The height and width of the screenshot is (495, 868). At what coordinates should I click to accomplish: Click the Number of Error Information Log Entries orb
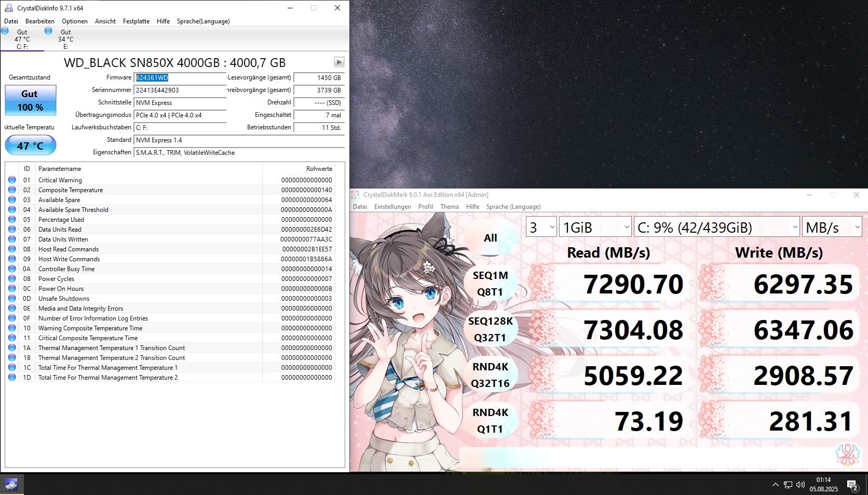[x=12, y=318]
